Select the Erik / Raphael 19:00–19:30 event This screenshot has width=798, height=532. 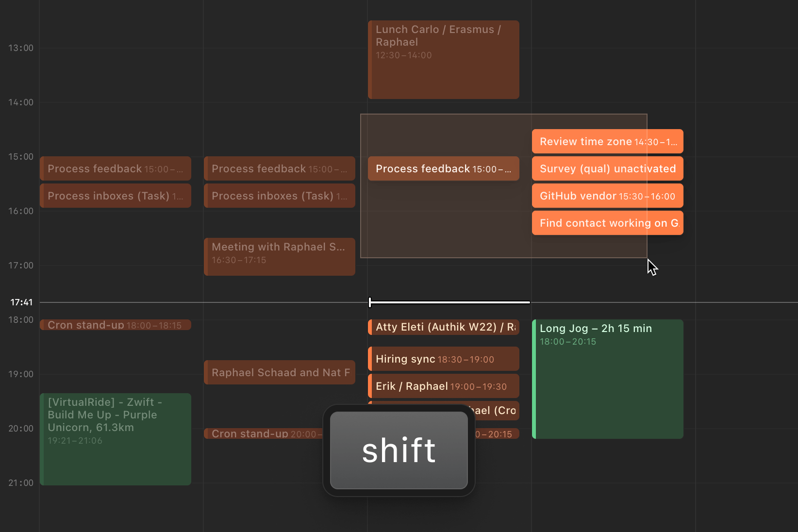coord(444,386)
